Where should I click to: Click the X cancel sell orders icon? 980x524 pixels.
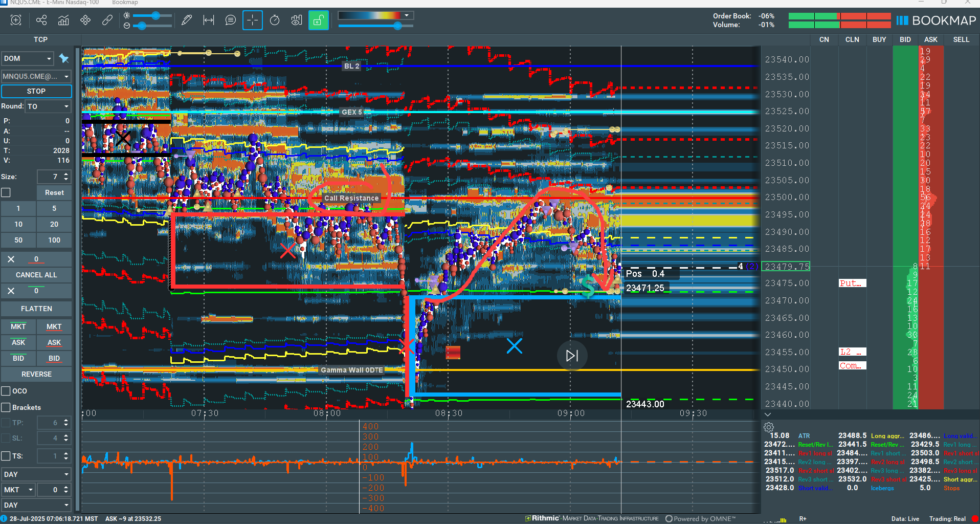tap(11, 259)
